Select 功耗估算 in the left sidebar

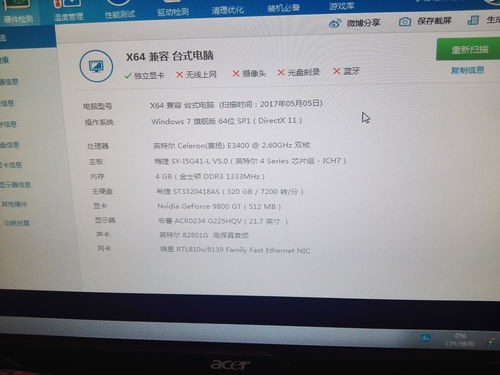point(17,223)
